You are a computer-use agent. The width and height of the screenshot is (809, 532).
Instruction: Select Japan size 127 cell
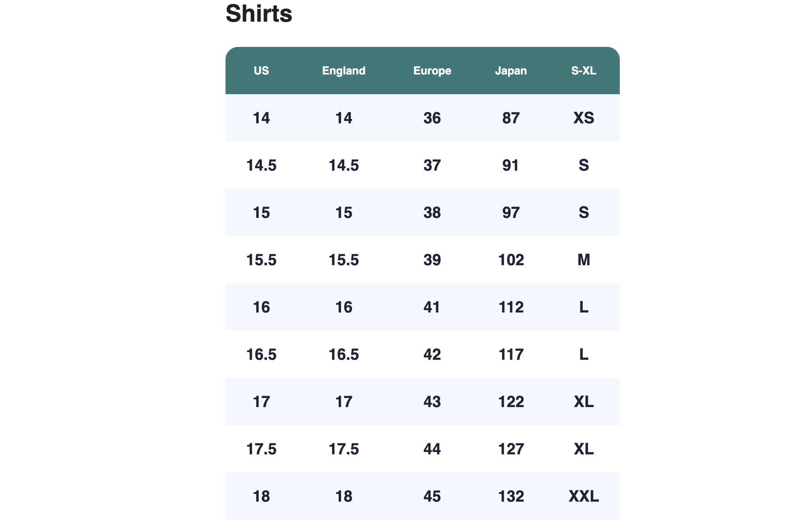(x=511, y=449)
